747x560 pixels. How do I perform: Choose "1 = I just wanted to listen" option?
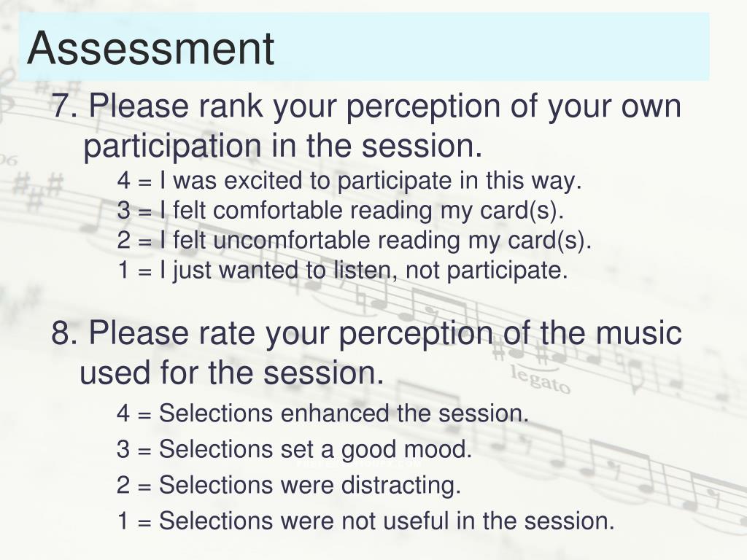click(x=341, y=271)
